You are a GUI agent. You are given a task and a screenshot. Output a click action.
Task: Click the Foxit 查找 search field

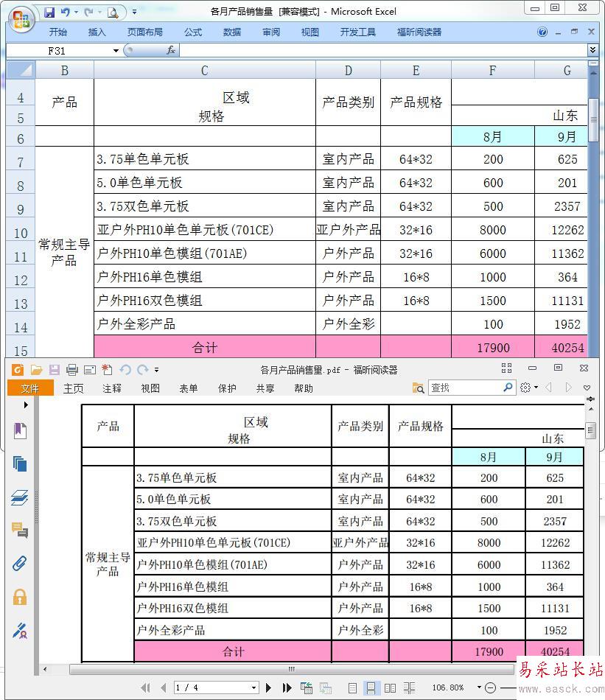(465, 388)
